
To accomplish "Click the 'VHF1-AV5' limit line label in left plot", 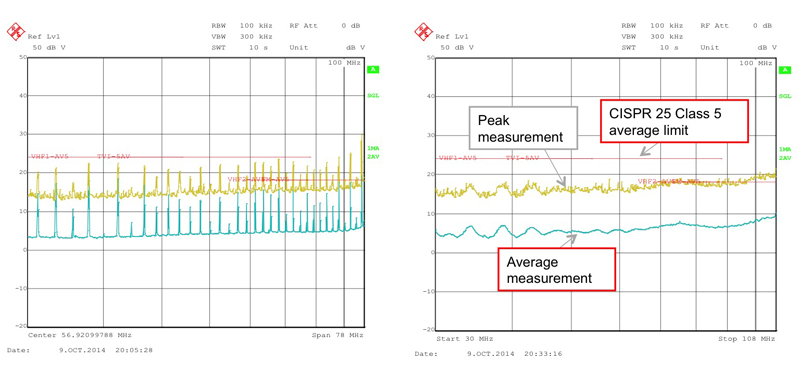I will 51,156.
